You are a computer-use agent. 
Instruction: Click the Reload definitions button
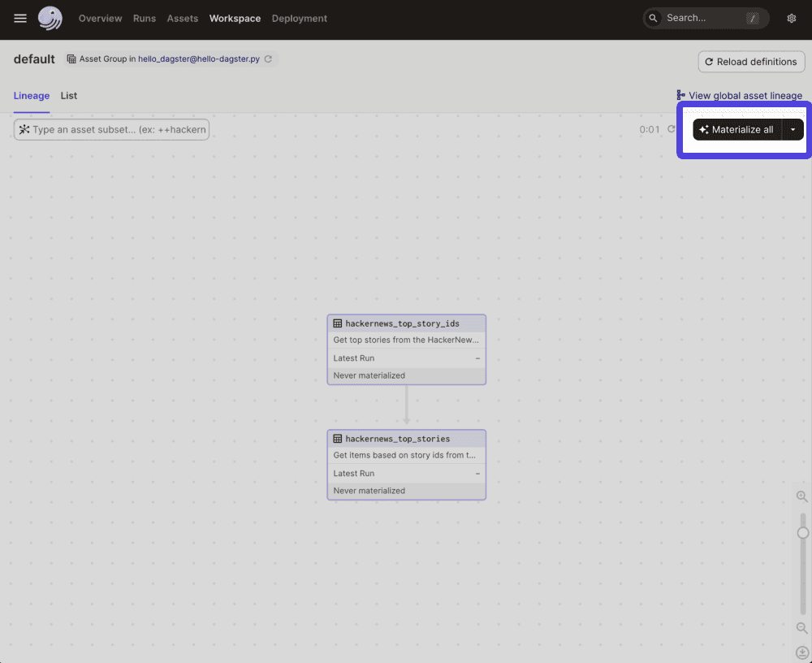[x=751, y=61]
